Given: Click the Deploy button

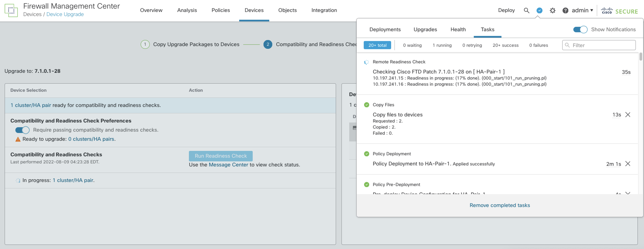Looking at the screenshot, I should coord(506,10).
